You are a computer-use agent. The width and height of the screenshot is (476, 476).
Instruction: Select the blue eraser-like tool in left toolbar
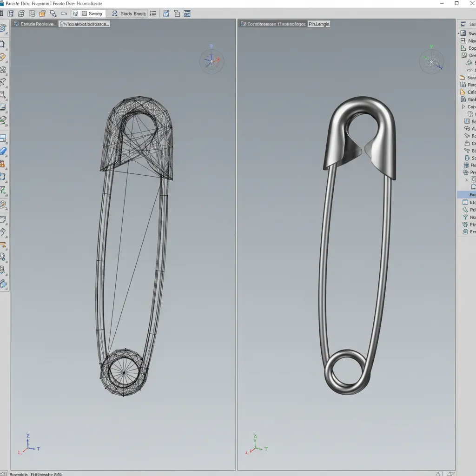[x=3, y=152]
